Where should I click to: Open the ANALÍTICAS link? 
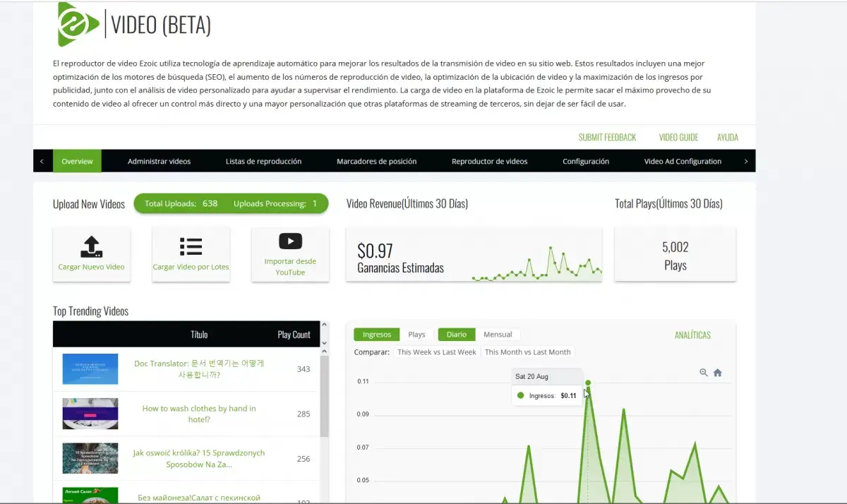692,335
